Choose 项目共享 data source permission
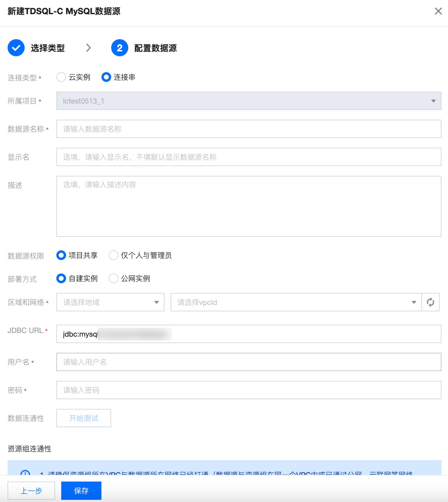 61,255
